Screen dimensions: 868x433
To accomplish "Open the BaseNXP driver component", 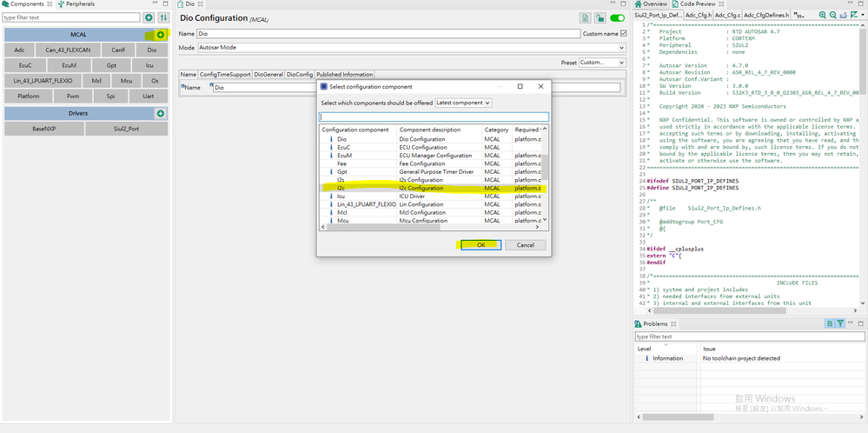I will 44,129.
